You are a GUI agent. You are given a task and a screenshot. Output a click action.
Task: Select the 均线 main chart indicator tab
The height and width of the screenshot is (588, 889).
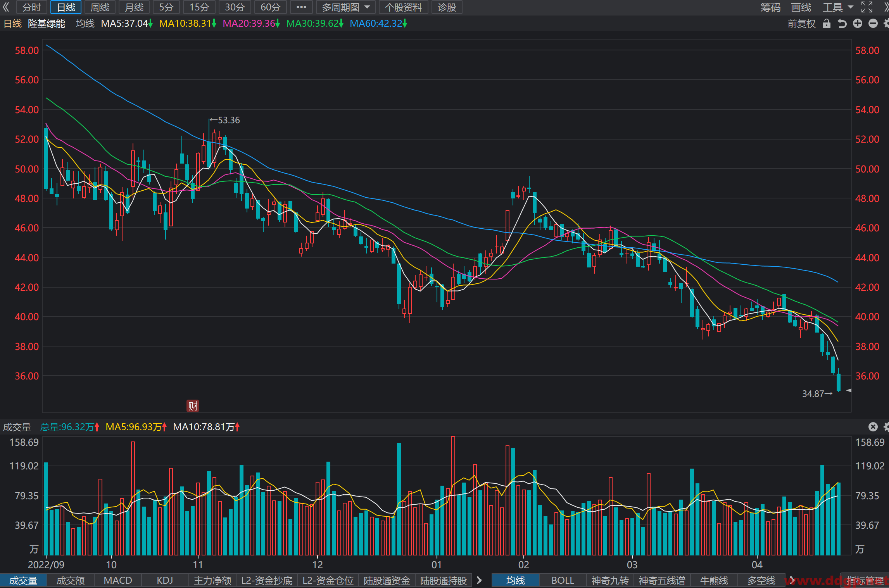516,581
